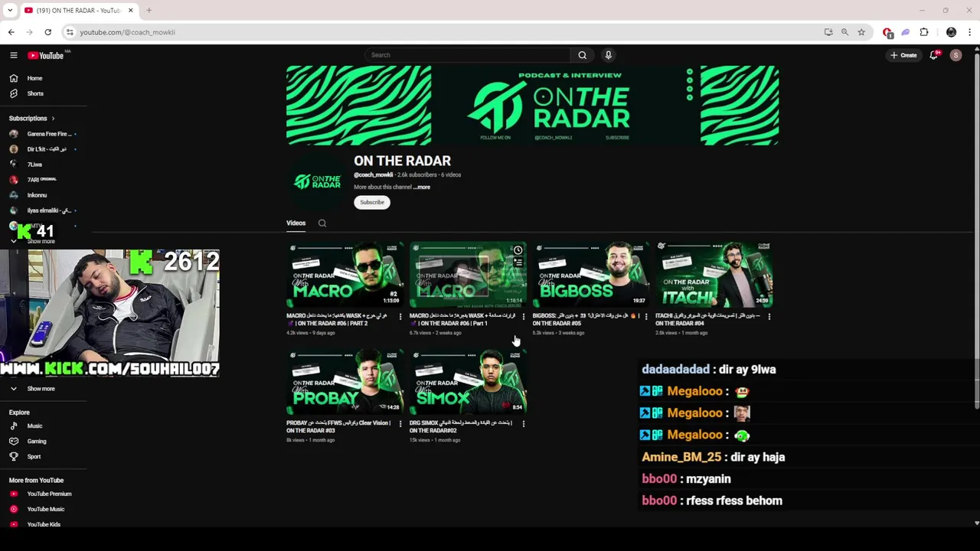Click the page vertical scrollbar
980x551 pixels.
pos(976,230)
